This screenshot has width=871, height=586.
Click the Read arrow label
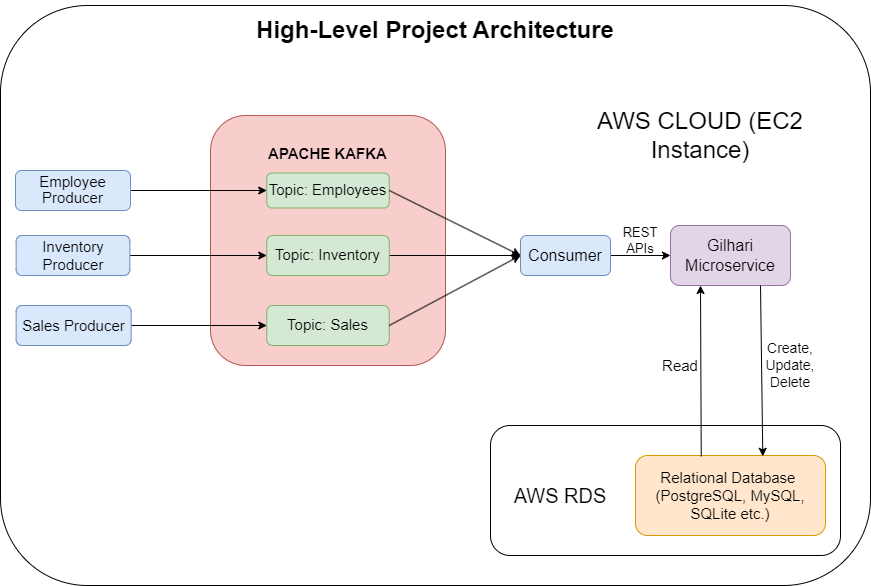coord(679,366)
